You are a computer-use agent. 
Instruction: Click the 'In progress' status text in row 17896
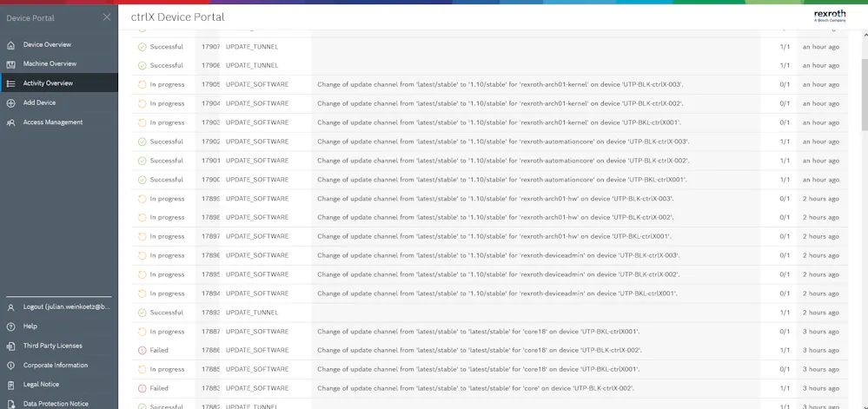click(x=167, y=255)
